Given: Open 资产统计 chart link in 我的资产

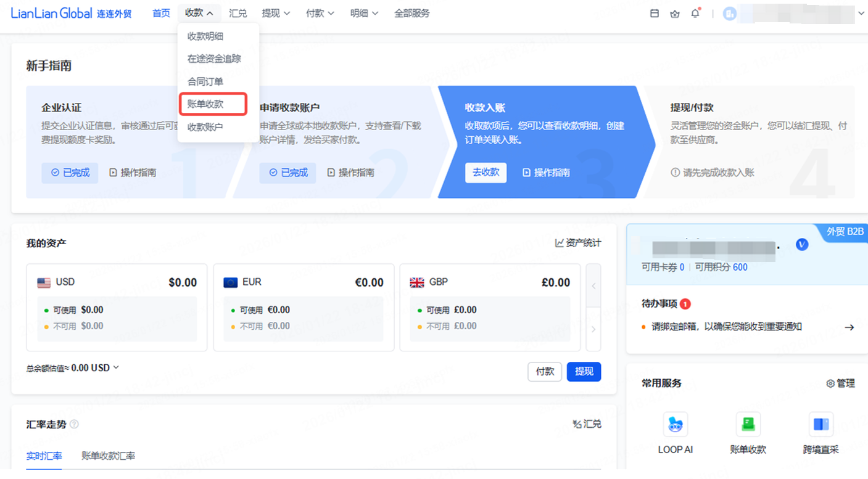Looking at the screenshot, I should 578,243.
